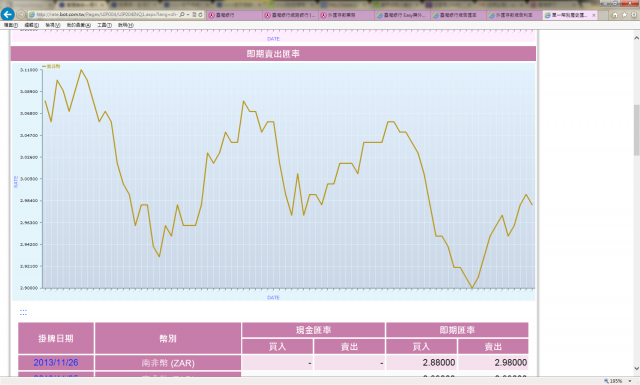Open the 檢視(V) menu

coord(53,25)
